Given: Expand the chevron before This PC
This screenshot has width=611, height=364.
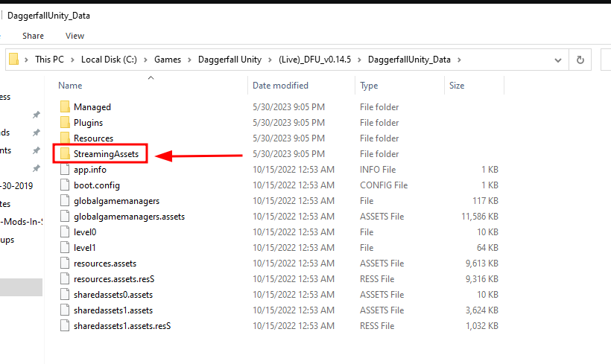Looking at the screenshot, I should pyautogui.click(x=27, y=60).
